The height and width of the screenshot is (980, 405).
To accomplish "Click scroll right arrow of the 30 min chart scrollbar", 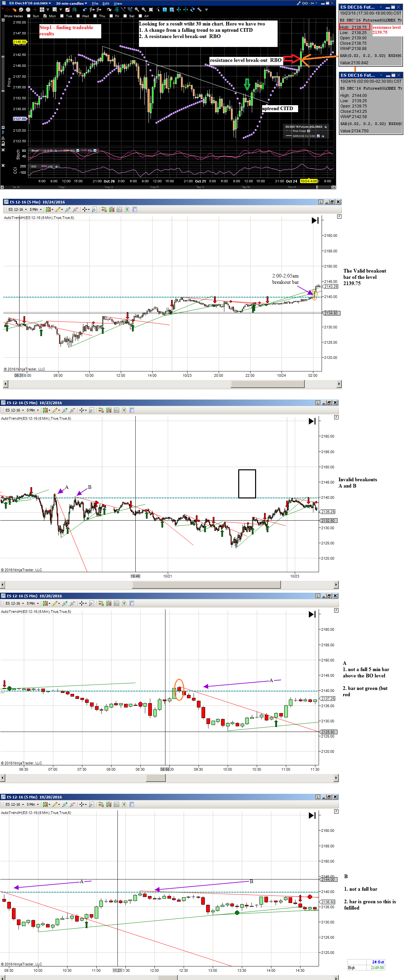I will [334, 187].
